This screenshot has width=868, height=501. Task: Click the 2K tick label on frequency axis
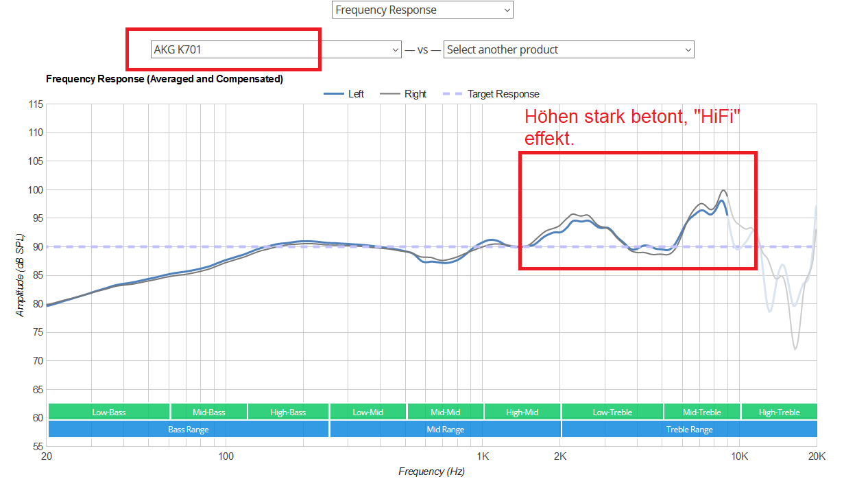pyautogui.click(x=560, y=456)
